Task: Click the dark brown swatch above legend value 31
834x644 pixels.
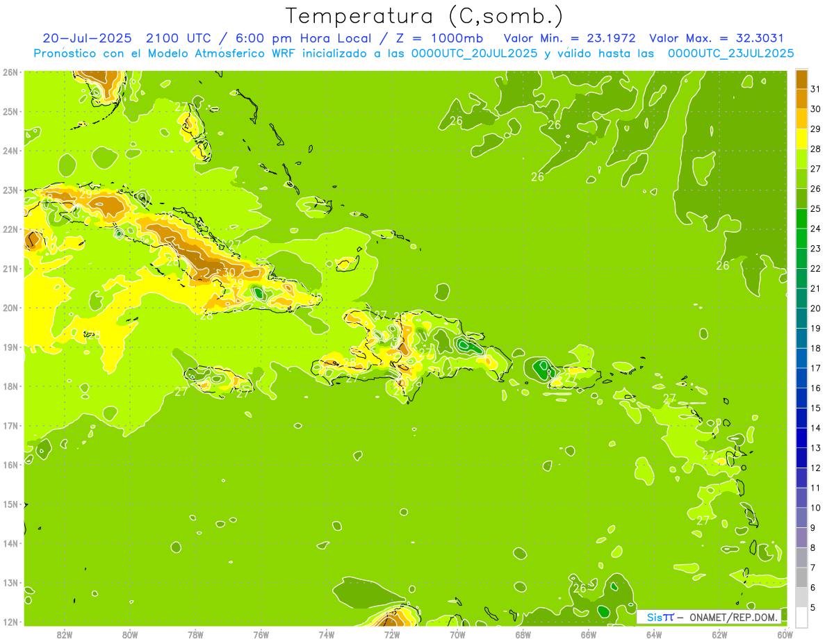Action: click(801, 79)
